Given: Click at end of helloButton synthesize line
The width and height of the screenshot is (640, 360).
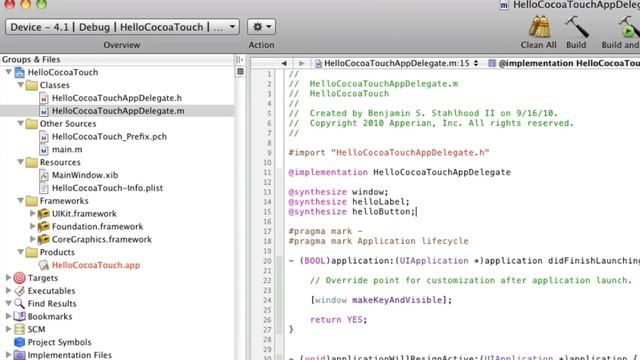Looking at the screenshot, I should (x=416, y=212).
